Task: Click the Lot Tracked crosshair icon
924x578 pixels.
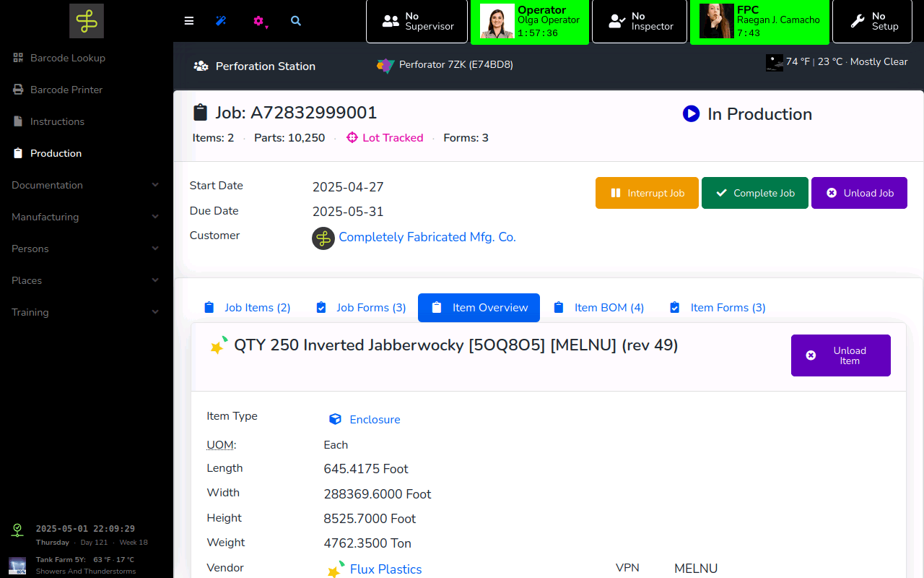Action: [352, 137]
